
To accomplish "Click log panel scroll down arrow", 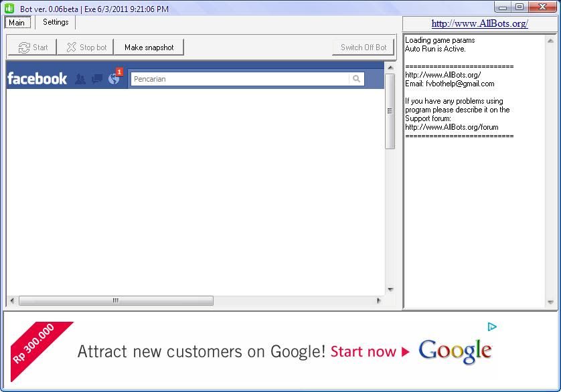I will pyautogui.click(x=551, y=302).
